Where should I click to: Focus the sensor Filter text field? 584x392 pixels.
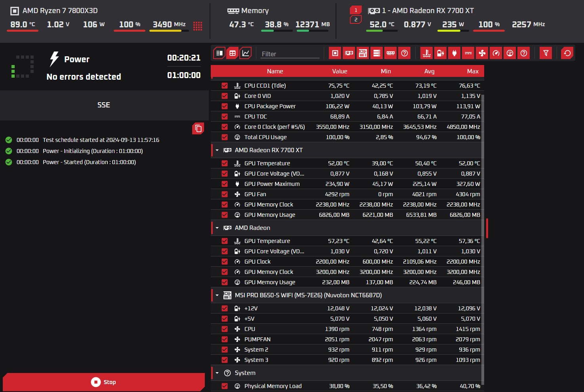click(x=290, y=54)
